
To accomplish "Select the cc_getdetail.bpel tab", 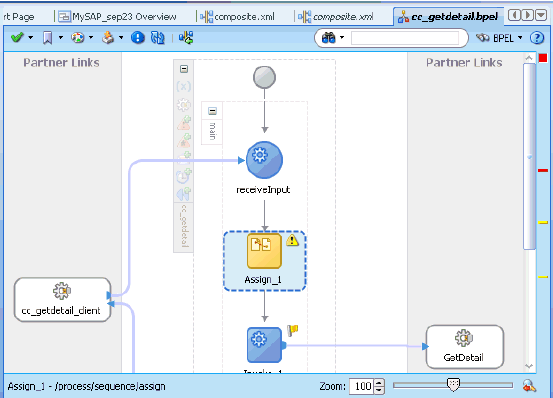I will pyautogui.click(x=448, y=17).
